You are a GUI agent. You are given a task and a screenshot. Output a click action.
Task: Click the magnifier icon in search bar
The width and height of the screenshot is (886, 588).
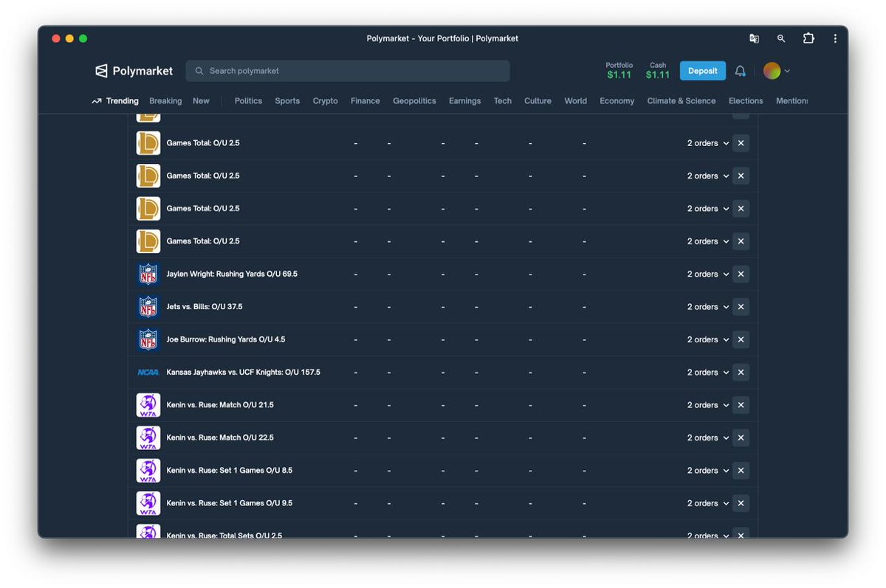(x=199, y=71)
